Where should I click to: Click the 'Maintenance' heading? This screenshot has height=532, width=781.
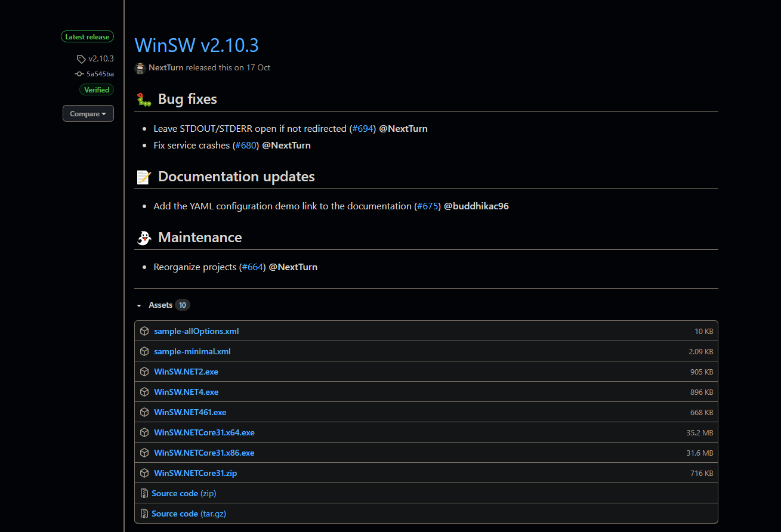[200, 237]
